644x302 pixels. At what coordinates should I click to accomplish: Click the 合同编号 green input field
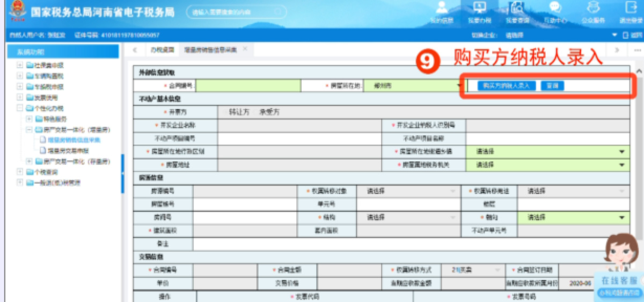(248, 85)
